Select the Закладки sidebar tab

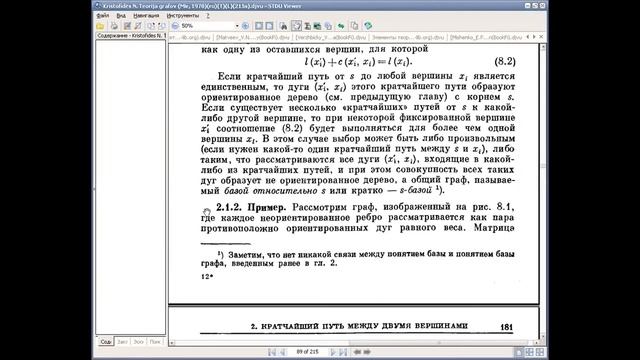[122, 342]
